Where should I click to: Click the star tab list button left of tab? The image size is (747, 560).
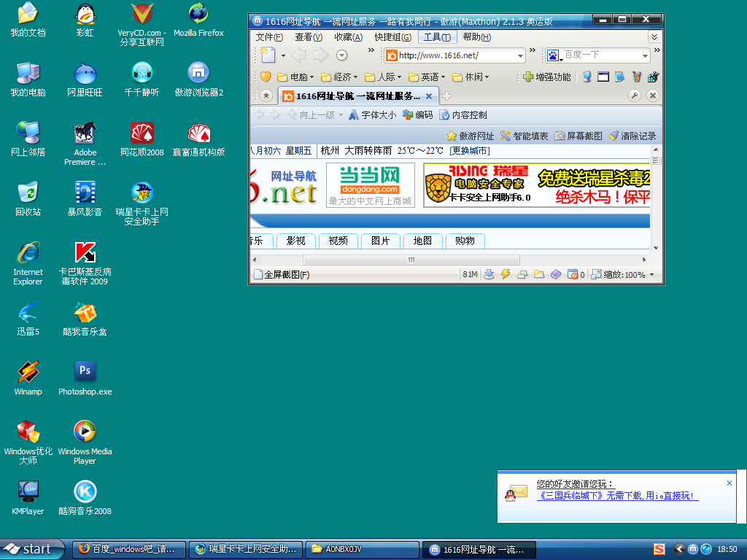tap(266, 96)
